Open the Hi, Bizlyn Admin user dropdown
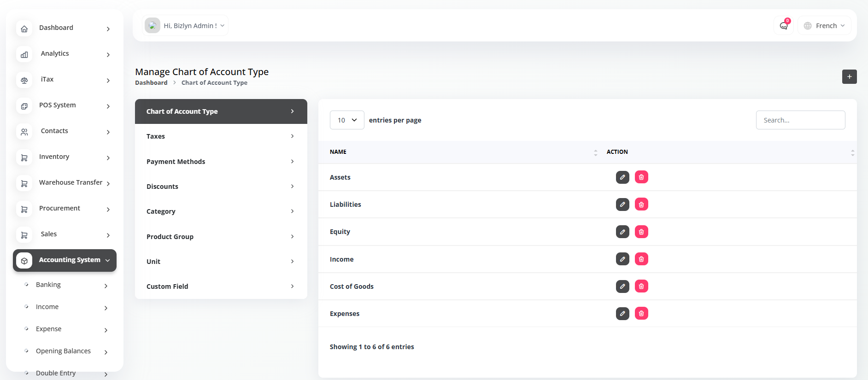The width and height of the screenshot is (868, 380). [x=185, y=26]
